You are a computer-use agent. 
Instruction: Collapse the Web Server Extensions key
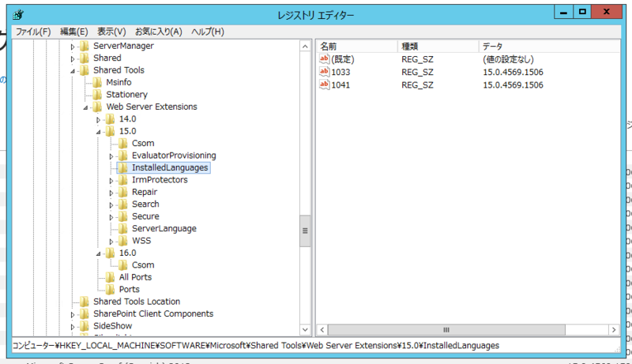tap(85, 108)
